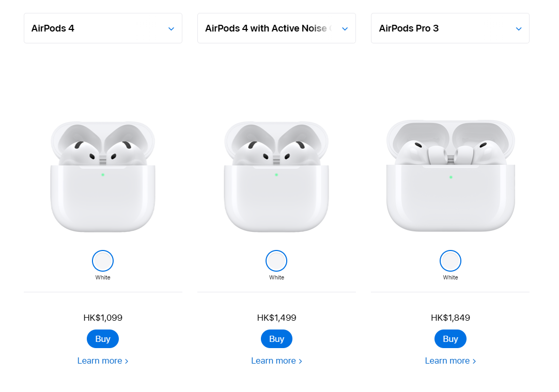Open Learn more under HK$1,499 AirPods
This screenshot has width=559, height=392.
point(276,360)
